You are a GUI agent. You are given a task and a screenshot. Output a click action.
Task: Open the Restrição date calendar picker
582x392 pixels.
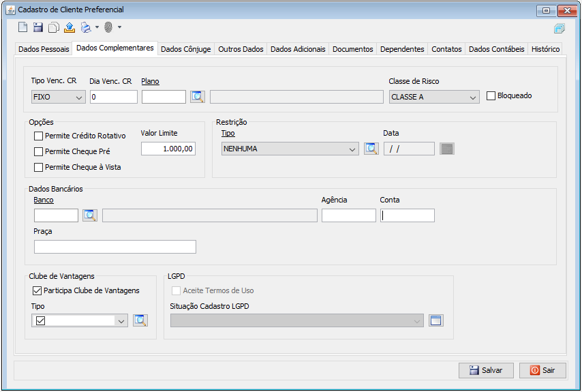(x=446, y=149)
